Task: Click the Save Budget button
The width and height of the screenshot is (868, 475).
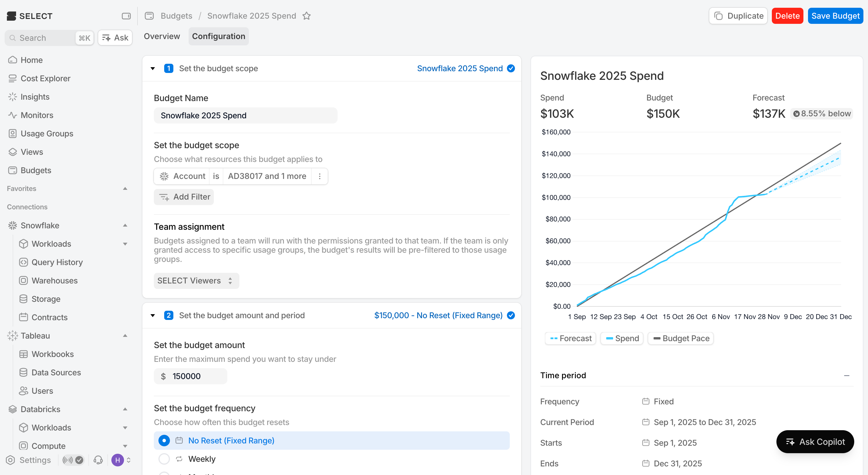Action: pyautogui.click(x=835, y=16)
